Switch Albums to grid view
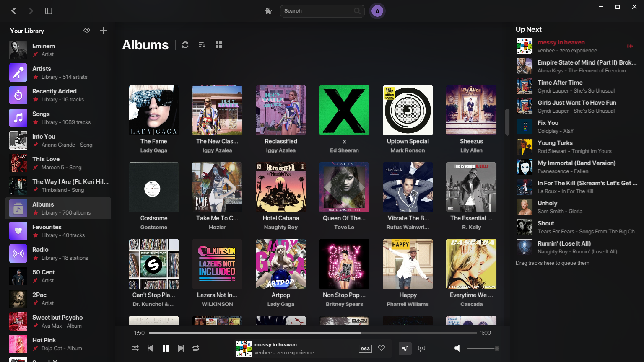This screenshot has height=362, width=644. point(219,45)
